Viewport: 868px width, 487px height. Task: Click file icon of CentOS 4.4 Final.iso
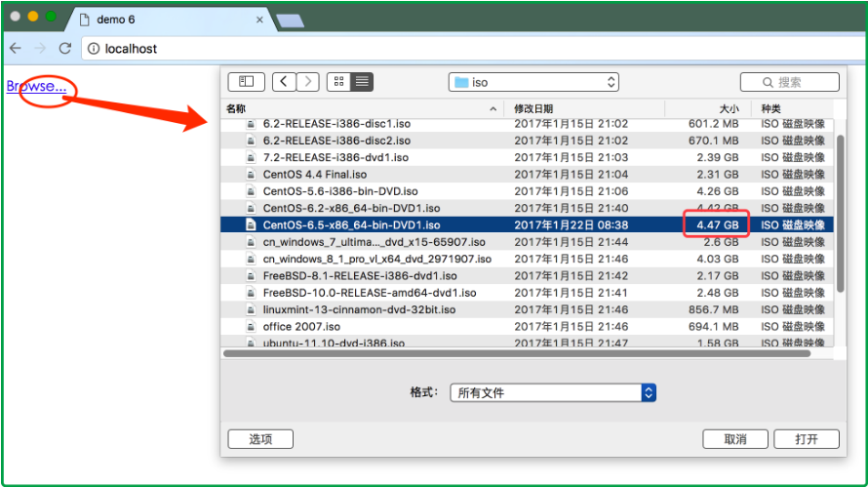pyautogui.click(x=251, y=175)
